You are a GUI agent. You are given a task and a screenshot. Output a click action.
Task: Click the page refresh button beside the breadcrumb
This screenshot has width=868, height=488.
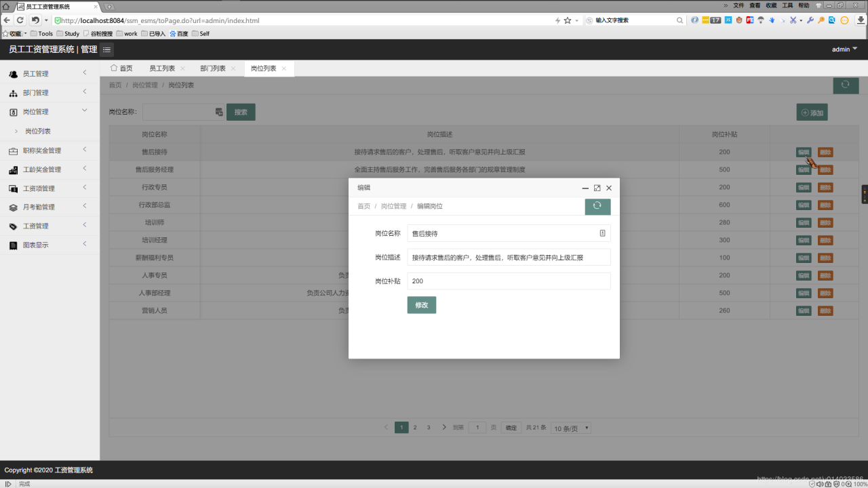(x=845, y=85)
